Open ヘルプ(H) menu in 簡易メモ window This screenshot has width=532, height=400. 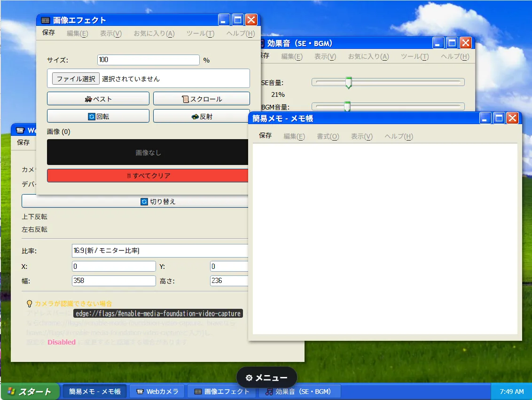coord(399,136)
